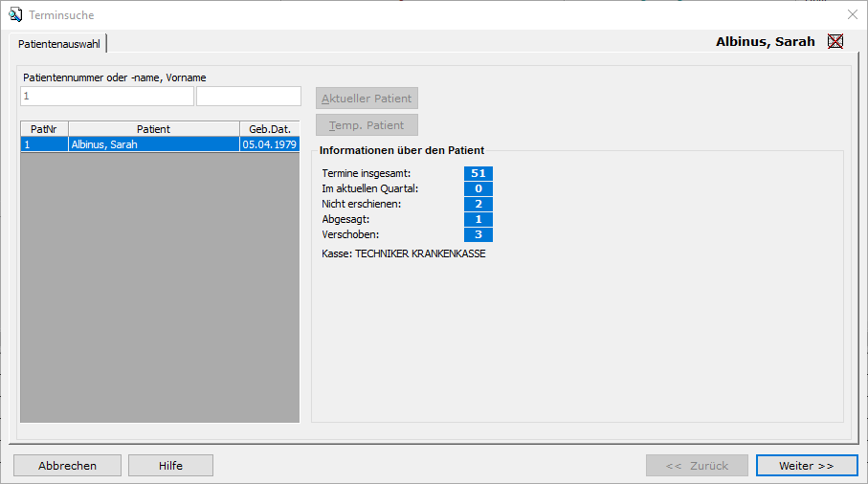The image size is (868, 484).
Task: Click Abgesagt value 1
Action: coord(479,220)
